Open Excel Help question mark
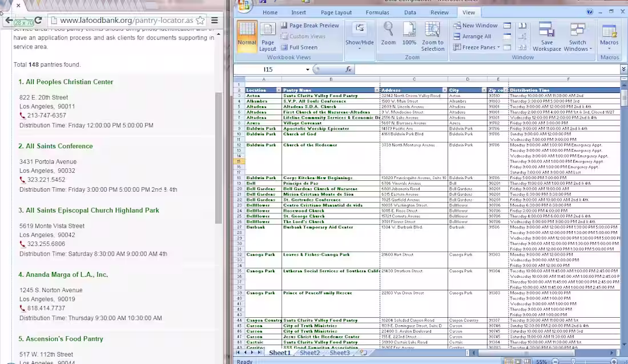628x364 pixels. pos(590,12)
